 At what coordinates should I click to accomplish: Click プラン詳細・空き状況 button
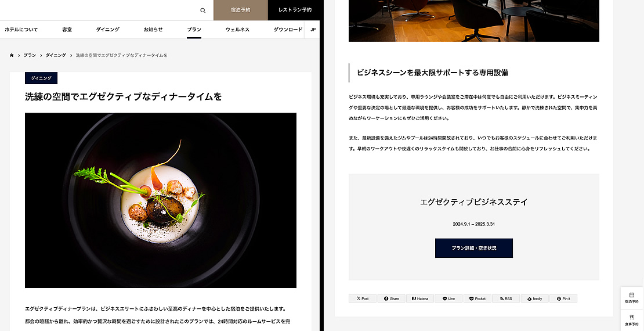(x=474, y=248)
